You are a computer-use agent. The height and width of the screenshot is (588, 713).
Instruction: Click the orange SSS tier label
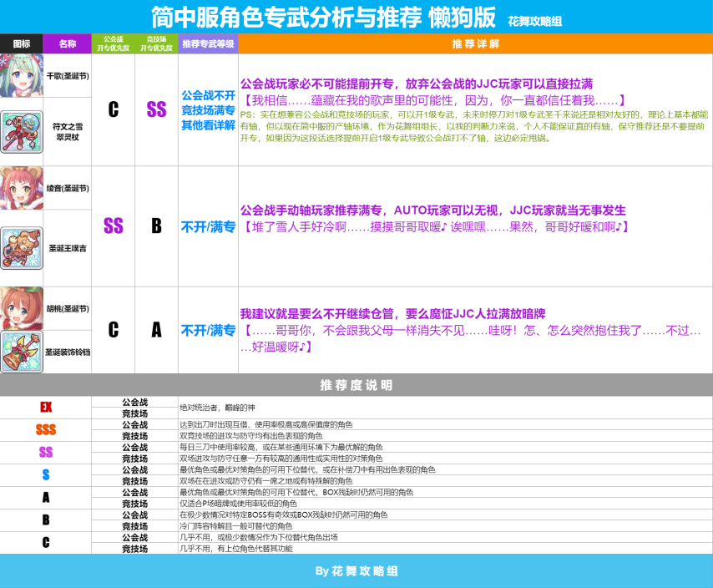46,430
